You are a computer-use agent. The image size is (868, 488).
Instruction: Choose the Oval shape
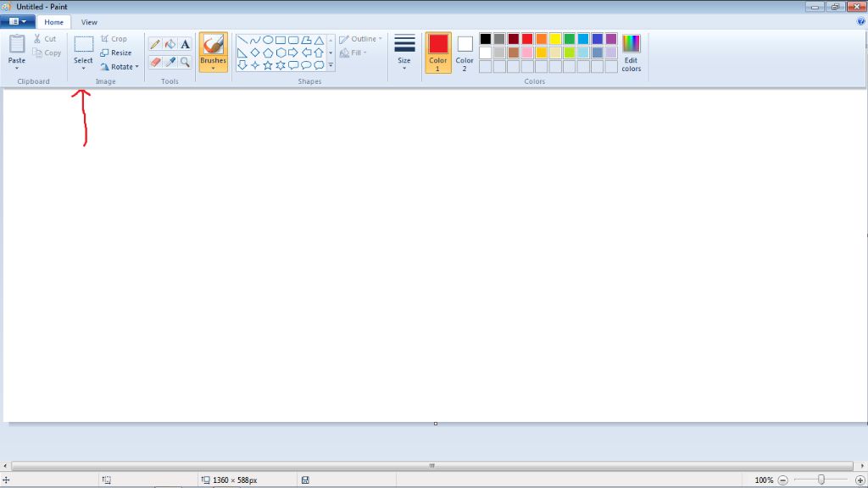268,40
